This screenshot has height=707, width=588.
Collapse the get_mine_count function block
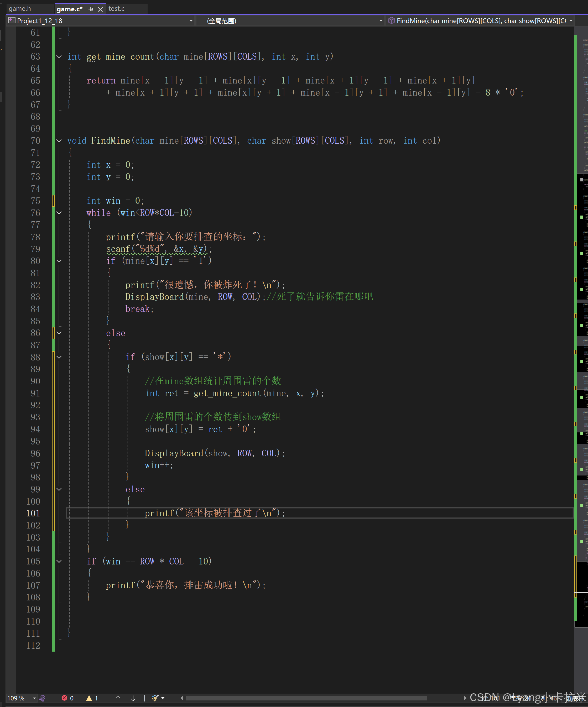click(x=59, y=56)
